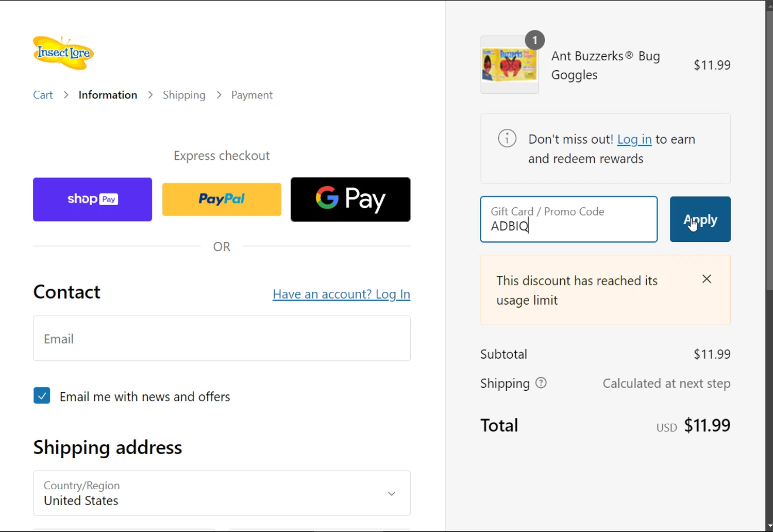The image size is (773, 532).
Task: Click the Ant Buzzerks Bug Goggles thumbnail
Action: [x=510, y=65]
